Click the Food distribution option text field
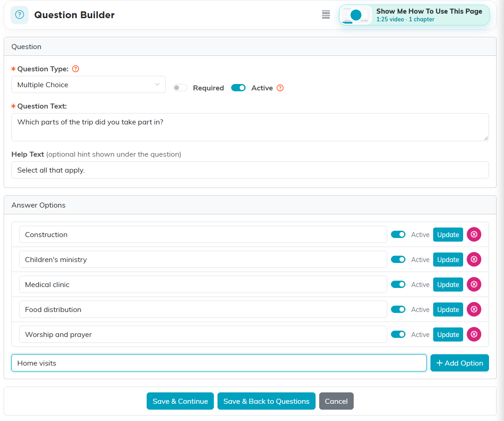 pos(203,309)
